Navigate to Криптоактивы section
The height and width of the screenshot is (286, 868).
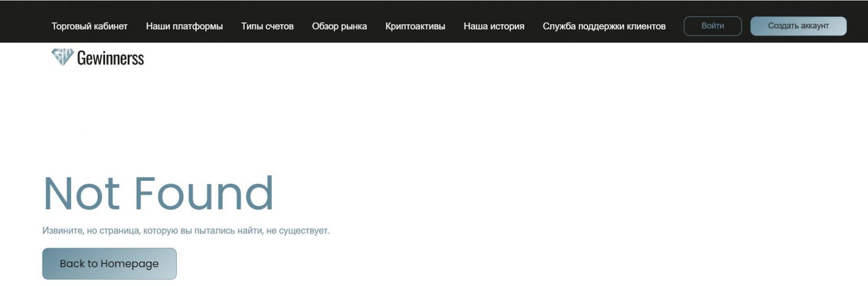pyautogui.click(x=415, y=26)
